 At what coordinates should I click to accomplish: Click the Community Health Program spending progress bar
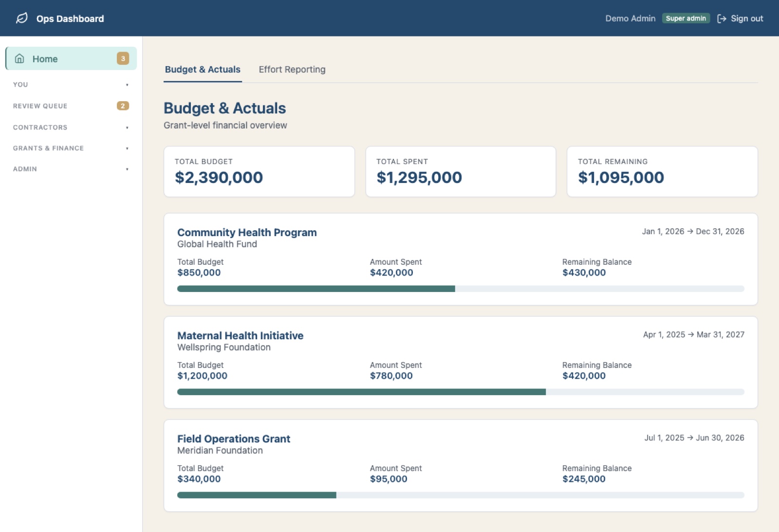[x=461, y=289]
